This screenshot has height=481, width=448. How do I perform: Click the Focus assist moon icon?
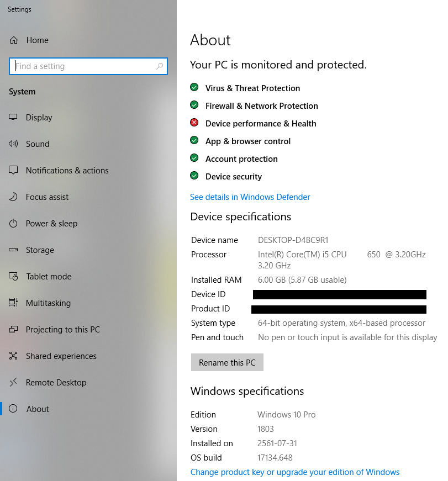[14, 197]
